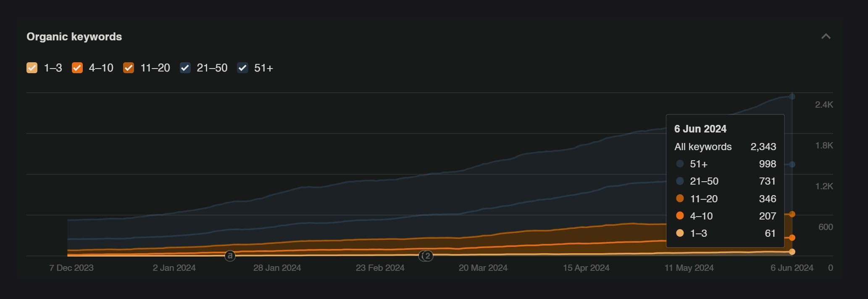
Task: Uncheck the 51+ positions checkbox
Action: coord(242,68)
